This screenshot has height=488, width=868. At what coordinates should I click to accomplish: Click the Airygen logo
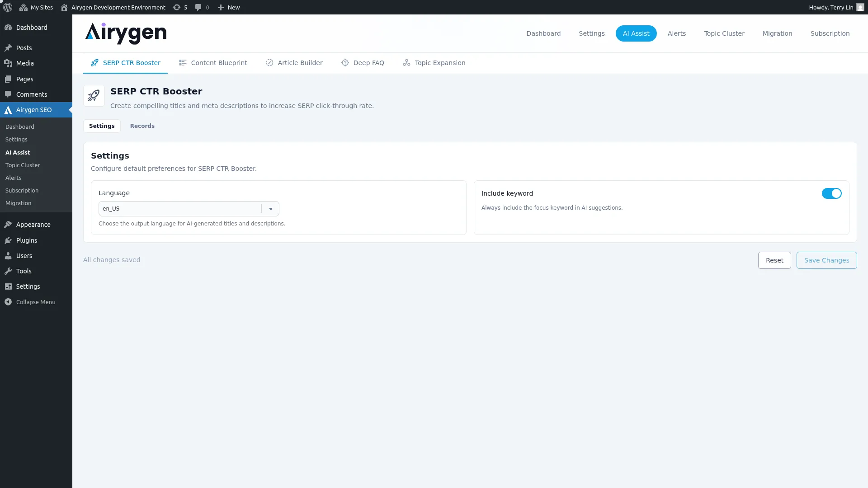(126, 33)
